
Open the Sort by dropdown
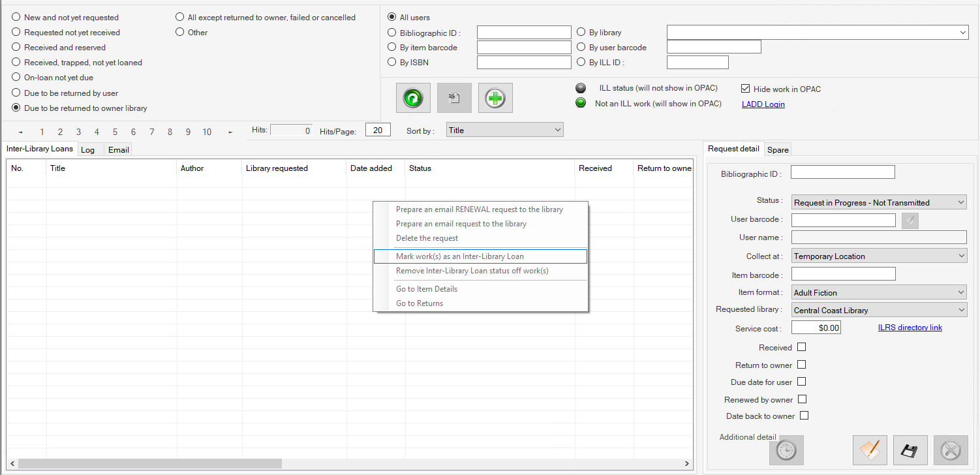(x=504, y=129)
